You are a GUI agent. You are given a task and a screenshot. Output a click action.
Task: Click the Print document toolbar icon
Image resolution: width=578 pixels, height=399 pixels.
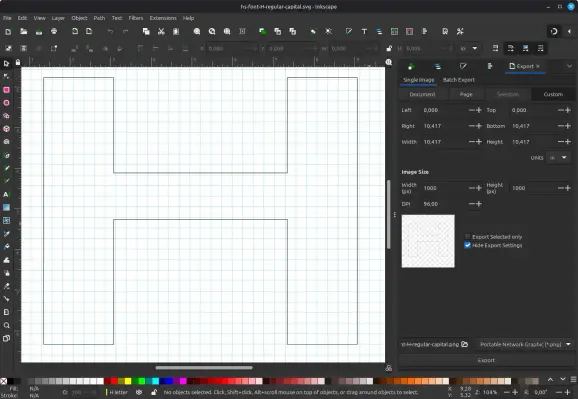pyautogui.click(x=54, y=31)
